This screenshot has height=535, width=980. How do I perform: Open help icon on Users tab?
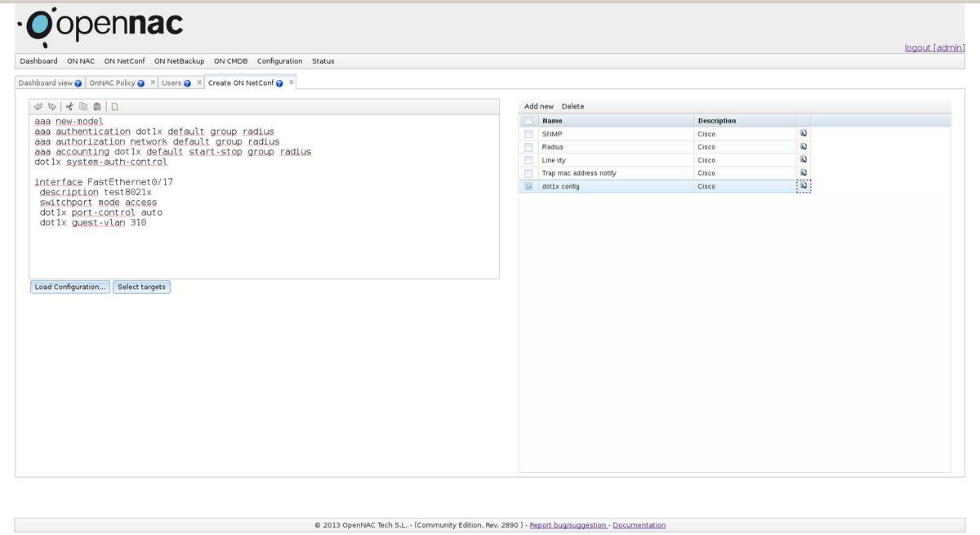(x=187, y=83)
